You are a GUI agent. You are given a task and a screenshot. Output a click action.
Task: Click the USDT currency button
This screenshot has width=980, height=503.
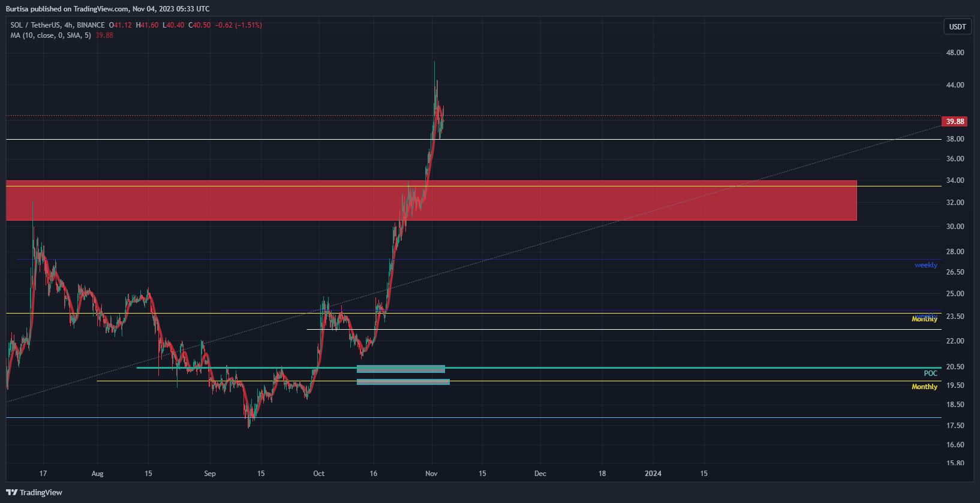(957, 26)
